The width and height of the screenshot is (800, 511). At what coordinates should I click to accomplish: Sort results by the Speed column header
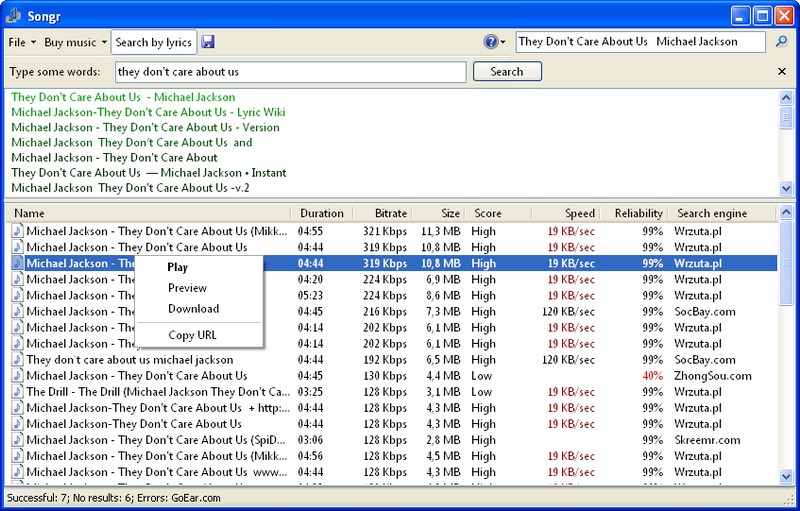[x=566, y=213]
